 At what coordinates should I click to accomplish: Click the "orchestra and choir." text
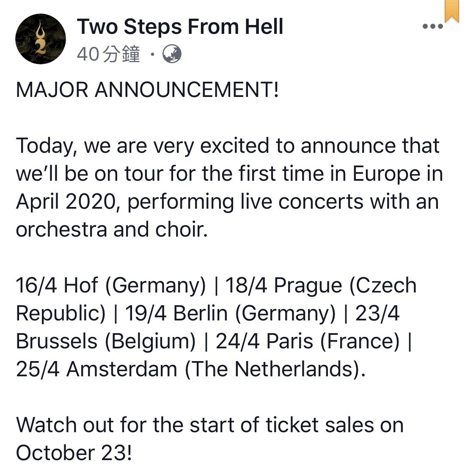[112, 230]
